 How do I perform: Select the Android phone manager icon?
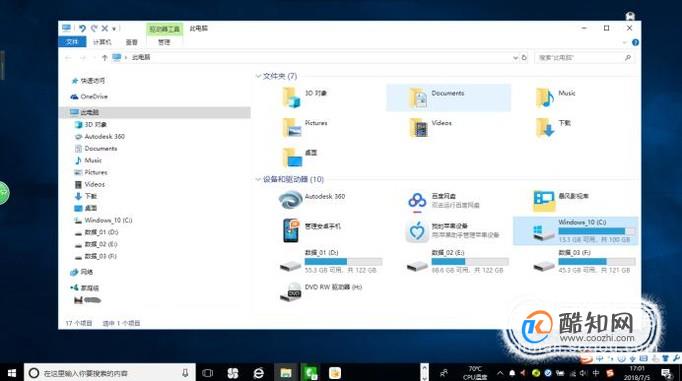(291, 231)
